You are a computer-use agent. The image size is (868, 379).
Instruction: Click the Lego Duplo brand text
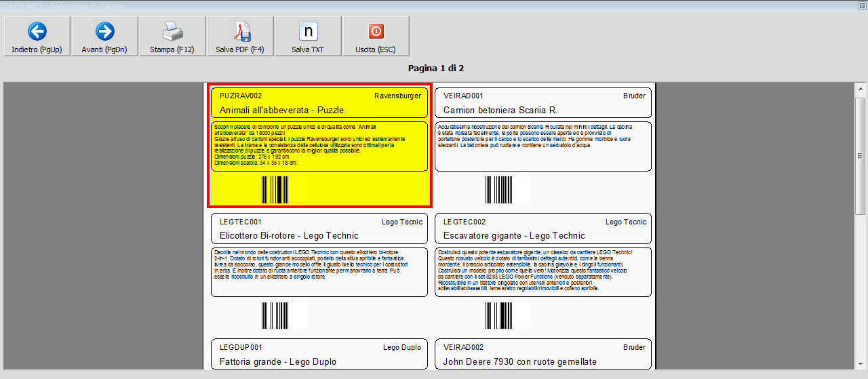click(x=402, y=347)
